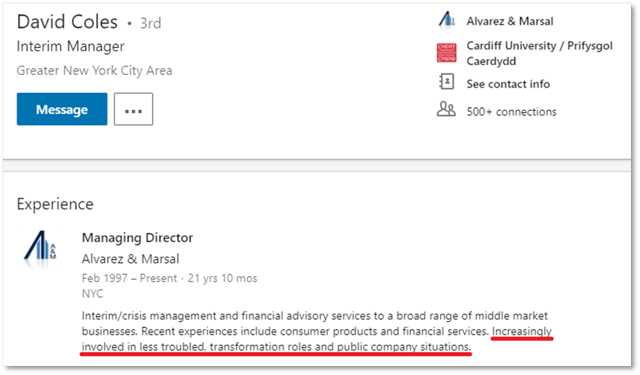Click the blue Message button

[x=62, y=109]
